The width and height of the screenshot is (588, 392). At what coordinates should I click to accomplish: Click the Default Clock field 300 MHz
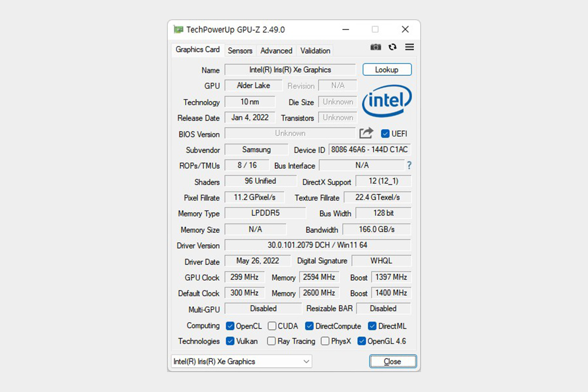point(245,293)
